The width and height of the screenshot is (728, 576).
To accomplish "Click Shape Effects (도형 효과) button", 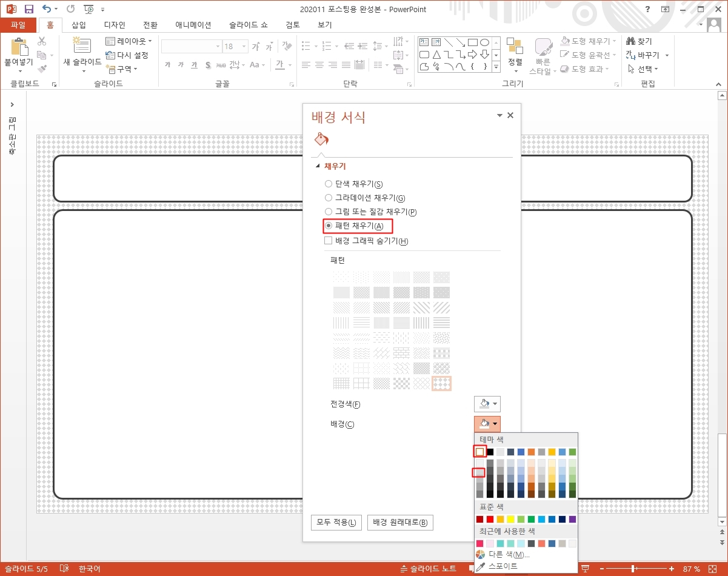I will coord(585,69).
